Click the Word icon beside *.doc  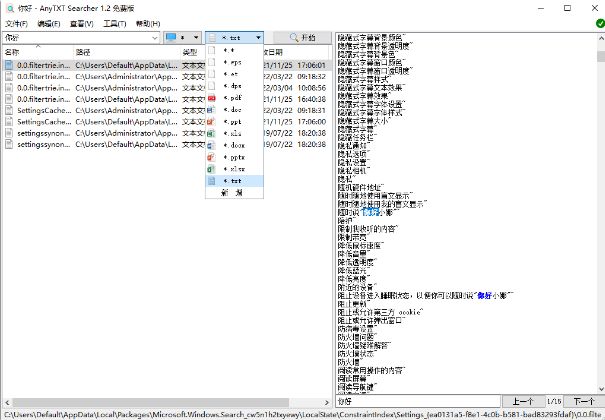211,110
